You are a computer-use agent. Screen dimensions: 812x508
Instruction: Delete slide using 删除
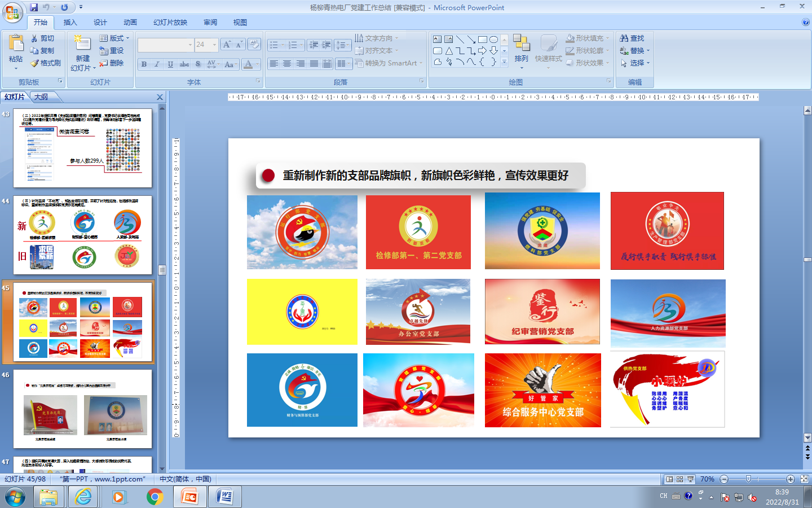(x=112, y=63)
